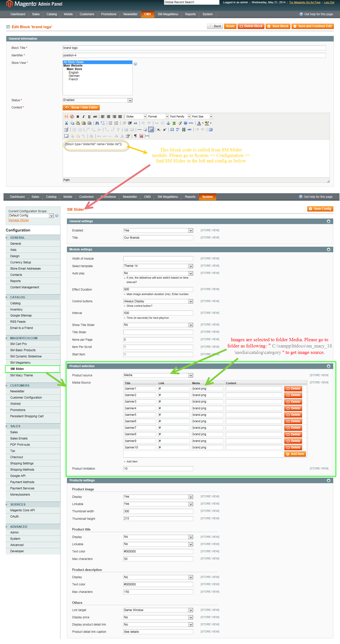This screenshot has width=340, height=644.
Task: Click the Add Item button
Action: coord(295,454)
